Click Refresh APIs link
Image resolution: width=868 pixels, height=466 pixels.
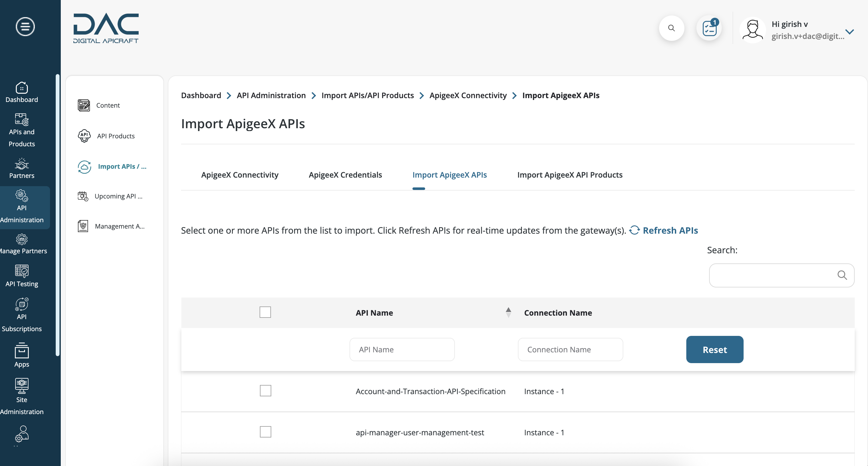670,230
